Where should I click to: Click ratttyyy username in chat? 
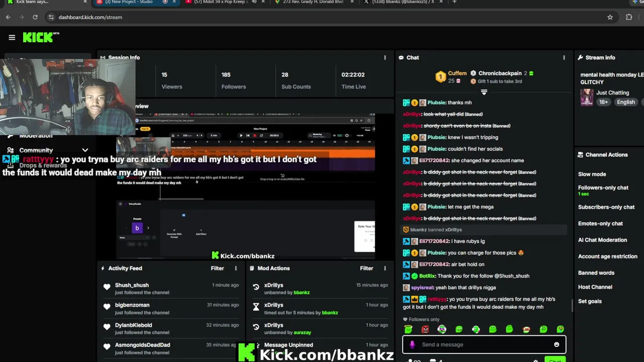tap(437, 299)
